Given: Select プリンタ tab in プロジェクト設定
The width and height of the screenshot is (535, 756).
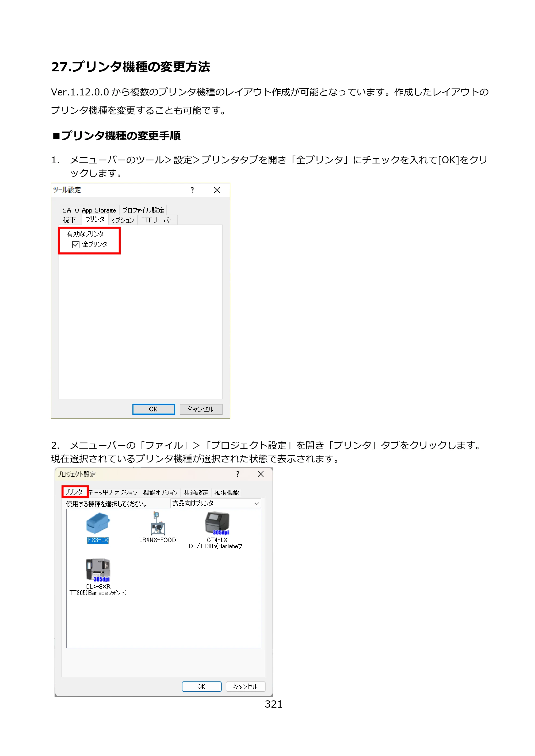Looking at the screenshot, I should (74, 492).
